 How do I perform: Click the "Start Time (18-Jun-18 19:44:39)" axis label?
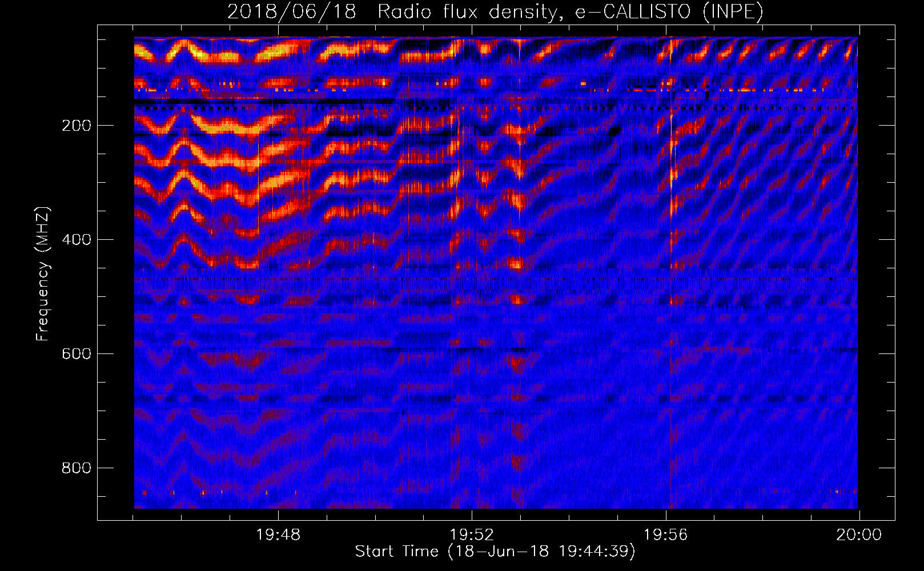pos(495,552)
